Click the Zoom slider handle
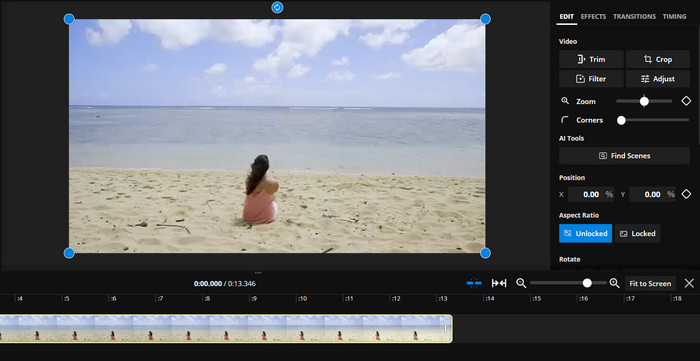 [644, 101]
